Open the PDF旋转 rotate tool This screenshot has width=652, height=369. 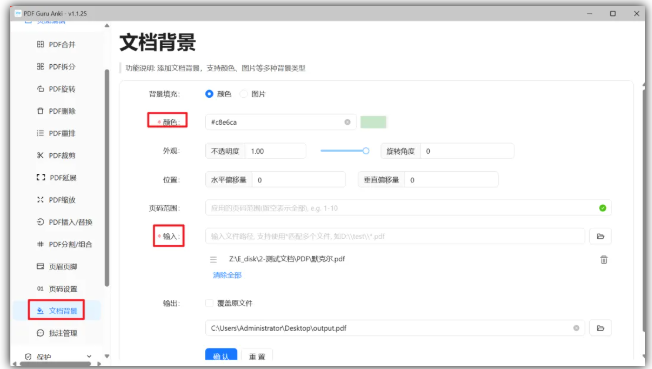[x=56, y=89]
